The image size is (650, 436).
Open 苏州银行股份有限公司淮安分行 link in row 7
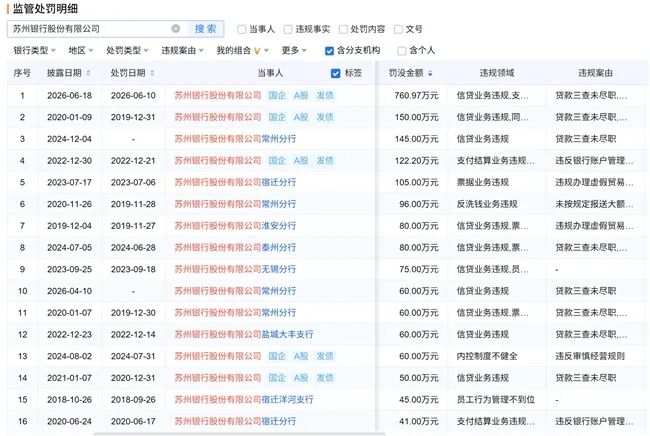pos(235,226)
